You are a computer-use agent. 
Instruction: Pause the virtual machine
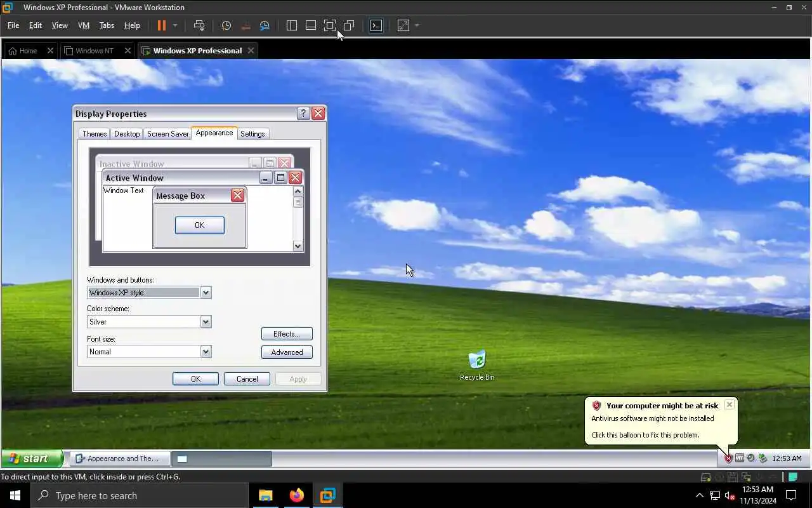coord(161,25)
